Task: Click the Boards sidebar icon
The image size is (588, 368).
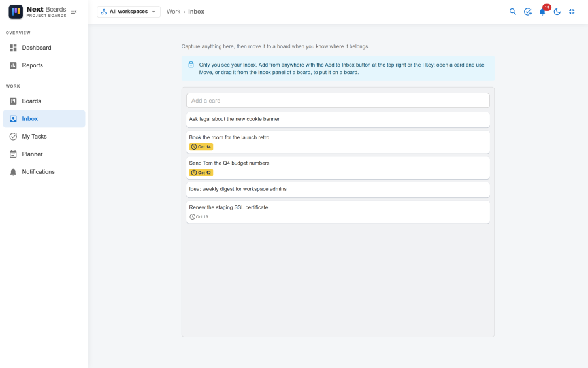Action: [x=13, y=101]
